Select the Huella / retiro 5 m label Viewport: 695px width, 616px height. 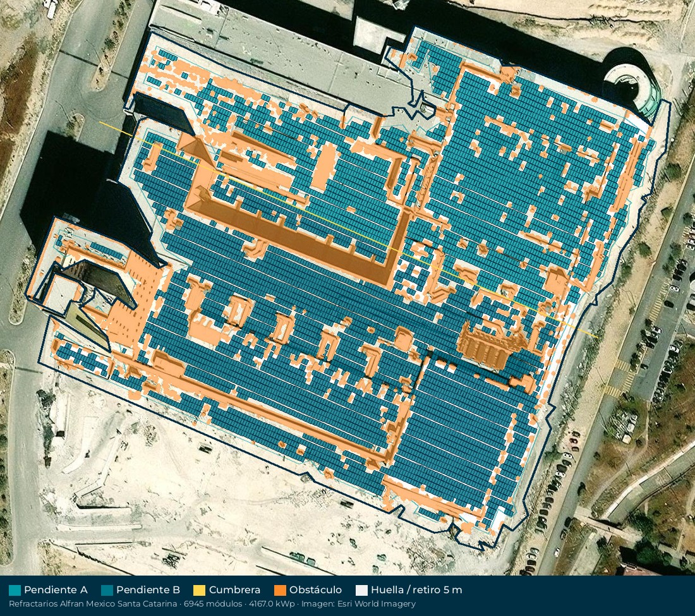point(416,590)
